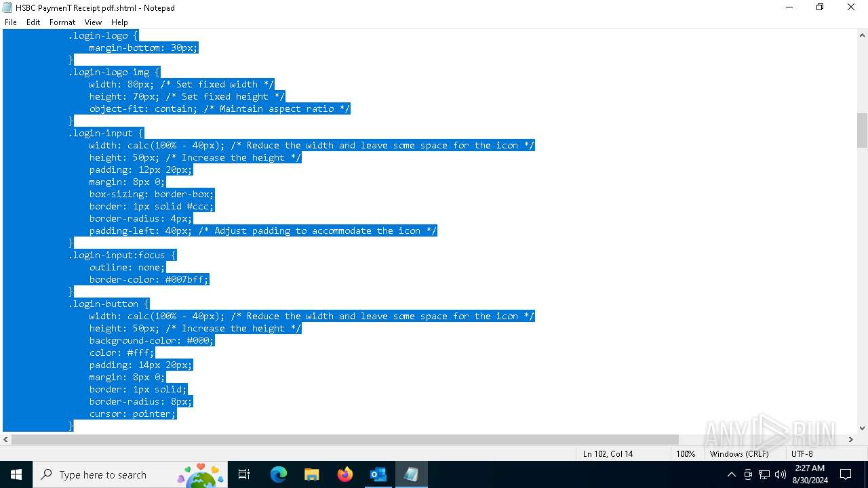Click the horizontal scrollbar right arrow
Viewport: 868px width, 488px height.
click(x=850, y=439)
